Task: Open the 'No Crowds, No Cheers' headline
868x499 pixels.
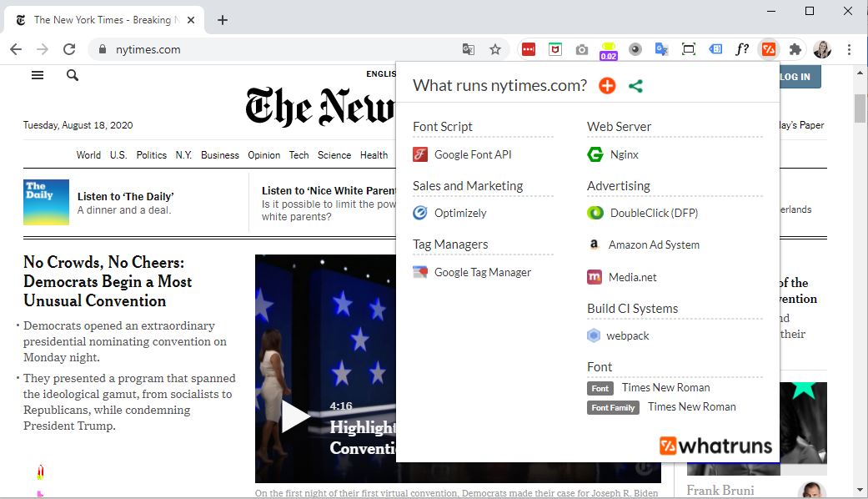Action: [108, 281]
